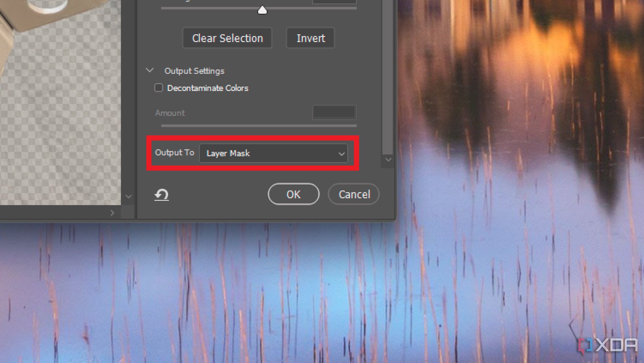Click the Invert button

point(310,38)
